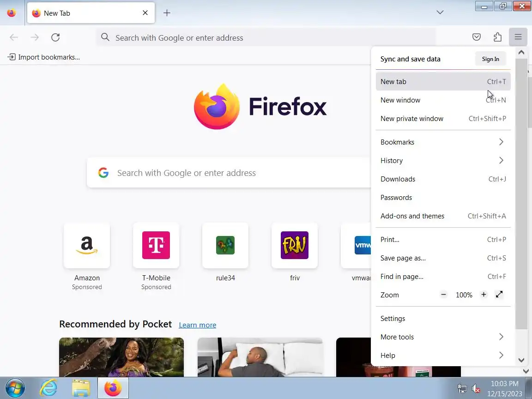Screen dimensions: 532x399
Task: Focus the address bar search field
Action: (x=266, y=37)
